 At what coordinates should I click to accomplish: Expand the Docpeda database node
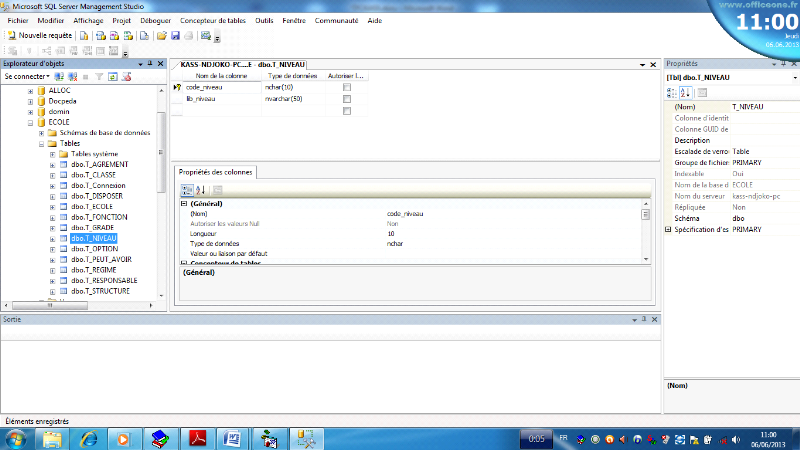click(x=30, y=102)
